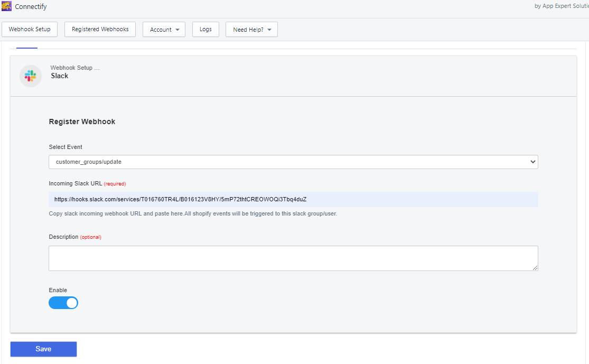Expand the Account dropdown menu
The image size is (589, 364).
164,29
